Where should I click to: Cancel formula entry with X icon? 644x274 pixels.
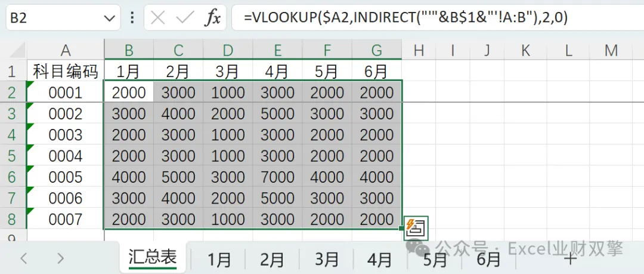pyautogui.click(x=157, y=18)
